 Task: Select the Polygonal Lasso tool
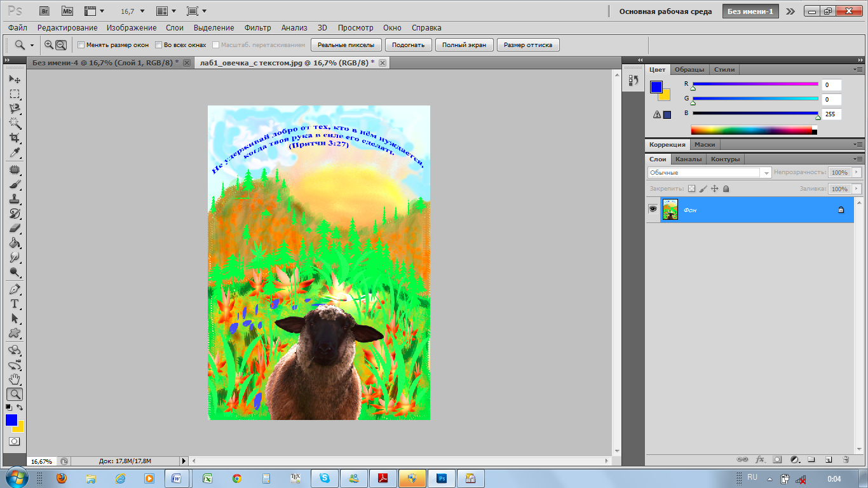[15, 109]
